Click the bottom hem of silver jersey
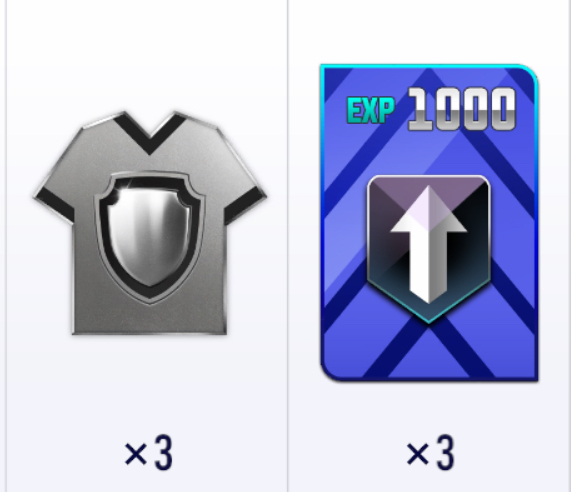This screenshot has width=571, height=492. coord(150,330)
